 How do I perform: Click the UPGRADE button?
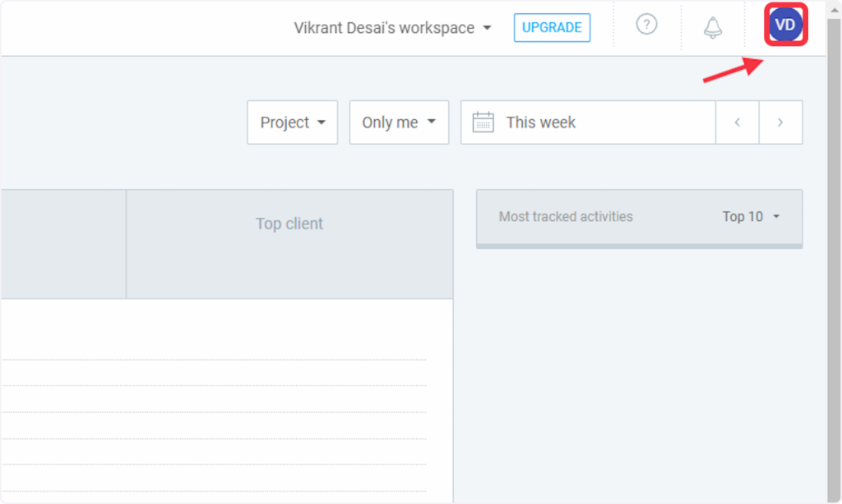pyautogui.click(x=552, y=27)
